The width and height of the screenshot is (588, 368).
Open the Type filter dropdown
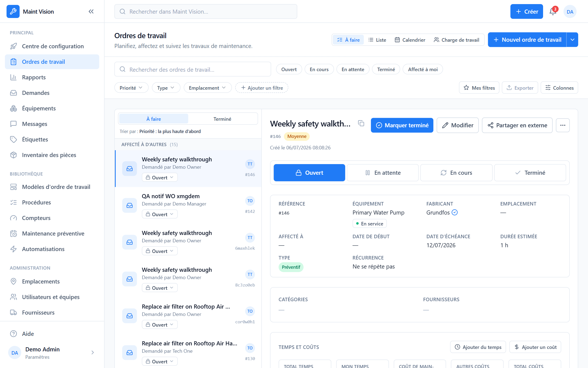click(x=166, y=88)
